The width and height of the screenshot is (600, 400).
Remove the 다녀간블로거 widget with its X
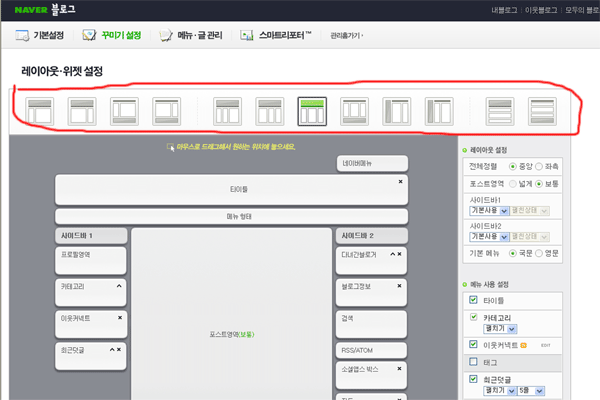point(399,254)
